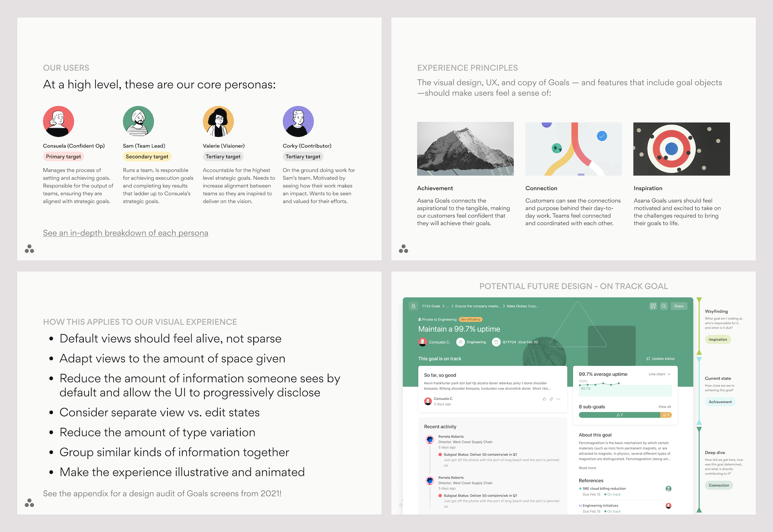Expand the collapsed breadcrumb ellipsis
Image resolution: width=773 pixels, height=532 pixels.
(x=448, y=306)
